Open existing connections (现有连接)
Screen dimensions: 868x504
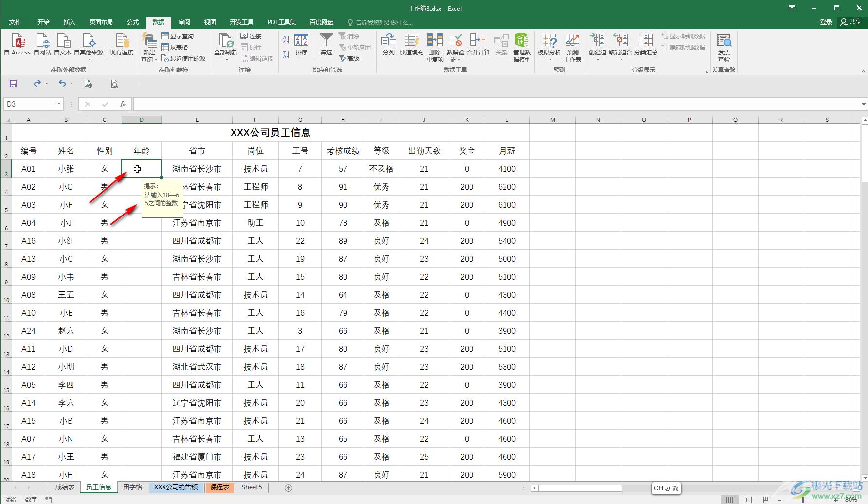pyautogui.click(x=121, y=44)
